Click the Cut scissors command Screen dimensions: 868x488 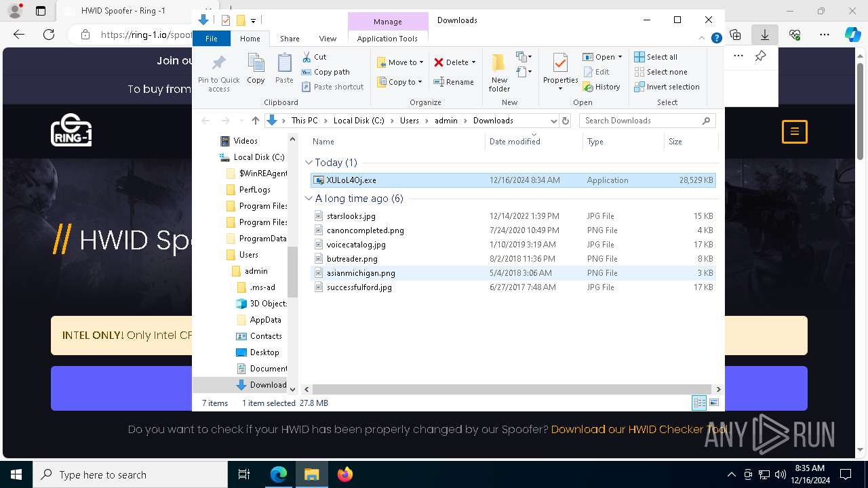point(314,57)
